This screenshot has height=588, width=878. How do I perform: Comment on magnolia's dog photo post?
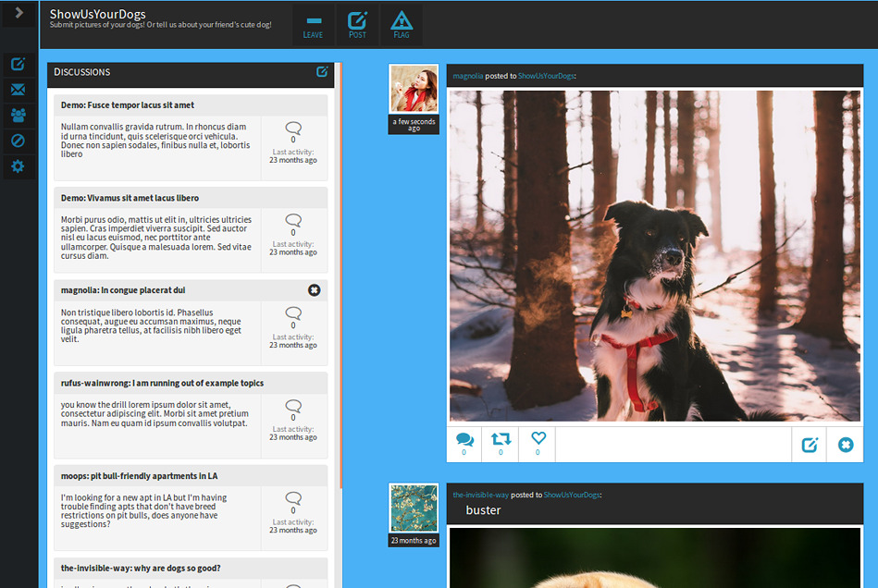tap(464, 444)
